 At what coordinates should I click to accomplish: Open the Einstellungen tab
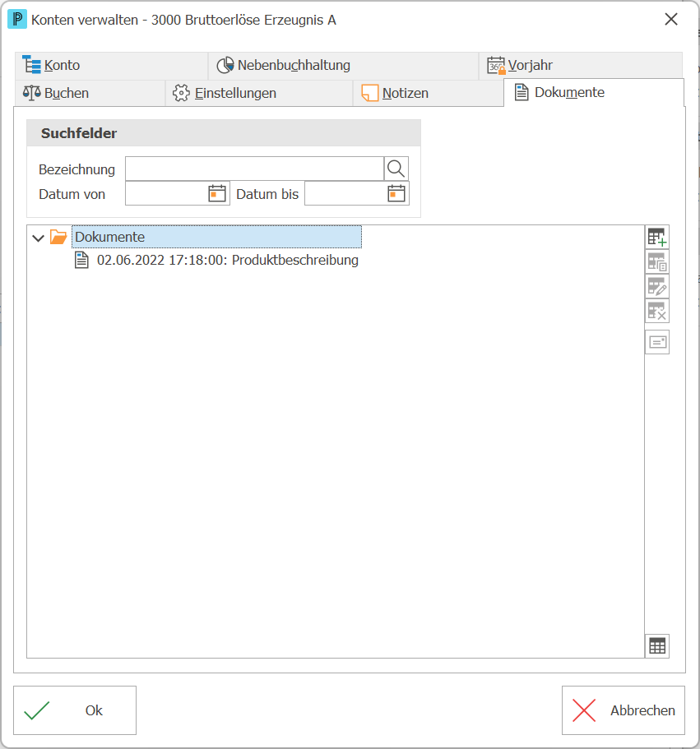tap(259, 93)
